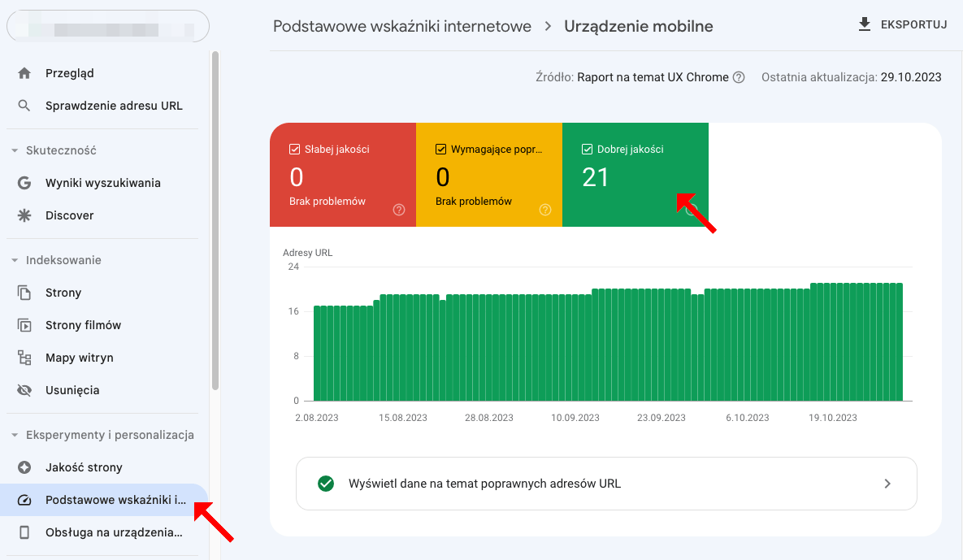The height and width of the screenshot is (560, 963).
Task: Uncheck the Wymagające poprawy checkbox
Action: pyautogui.click(x=440, y=149)
